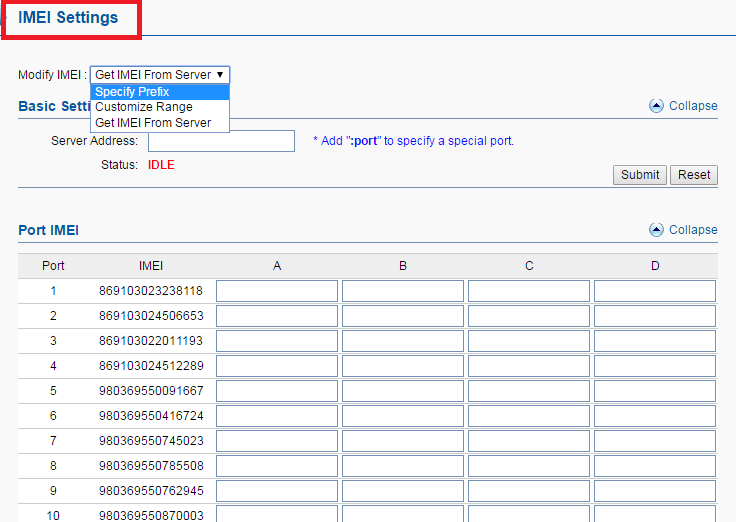Click port 7 column C input

(529, 441)
